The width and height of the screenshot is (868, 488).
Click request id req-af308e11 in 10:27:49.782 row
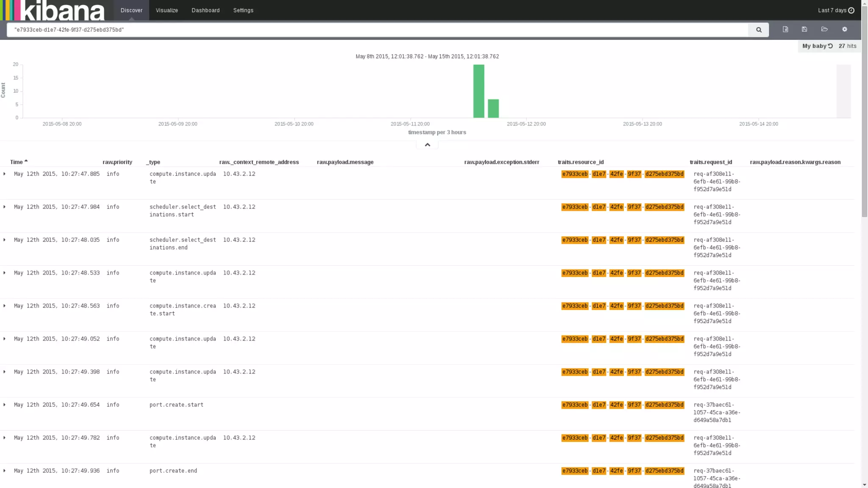tap(717, 446)
